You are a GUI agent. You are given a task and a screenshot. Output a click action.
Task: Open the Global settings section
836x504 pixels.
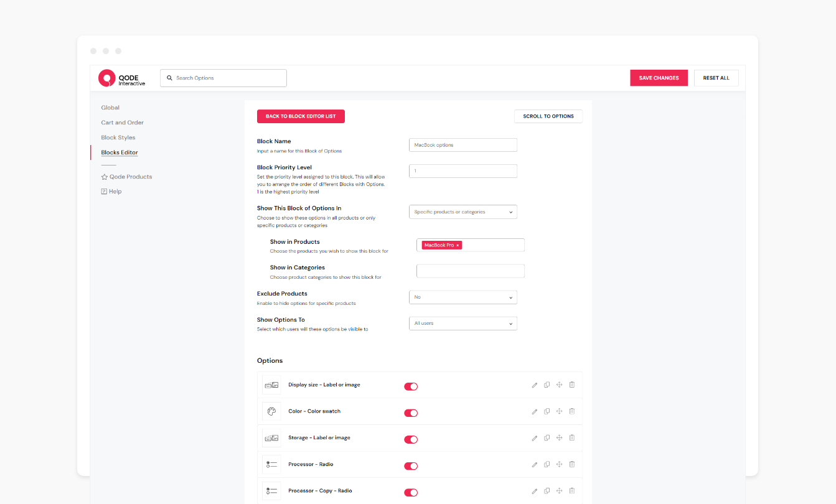click(x=110, y=108)
